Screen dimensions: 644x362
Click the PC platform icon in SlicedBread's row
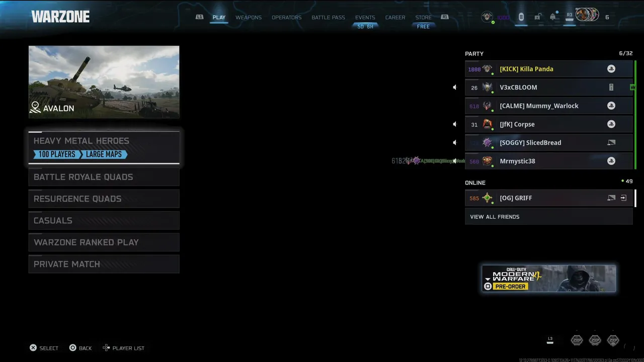[x=611, y=143]
